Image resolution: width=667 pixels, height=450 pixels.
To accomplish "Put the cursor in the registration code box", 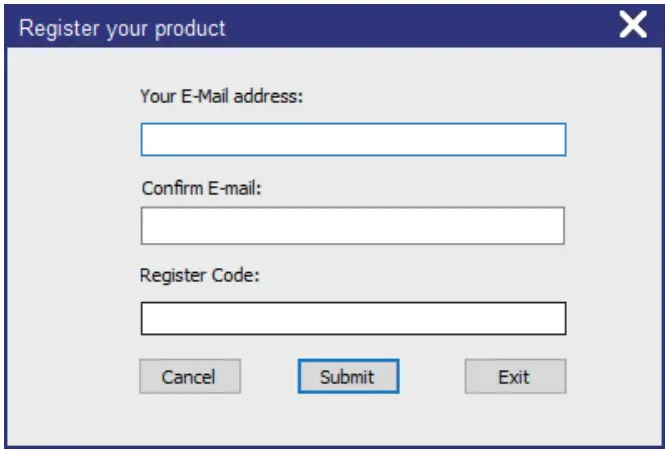I will tap(353, 318).
